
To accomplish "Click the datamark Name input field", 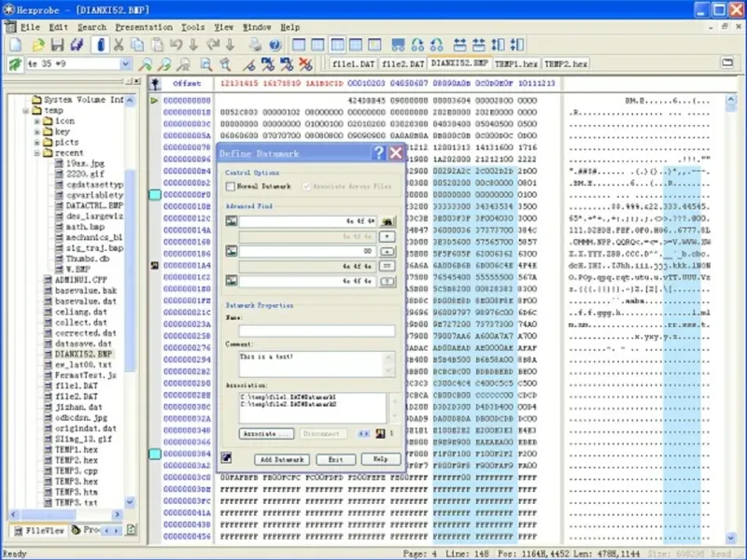I will pyautogui.click(x=316, y=330).
